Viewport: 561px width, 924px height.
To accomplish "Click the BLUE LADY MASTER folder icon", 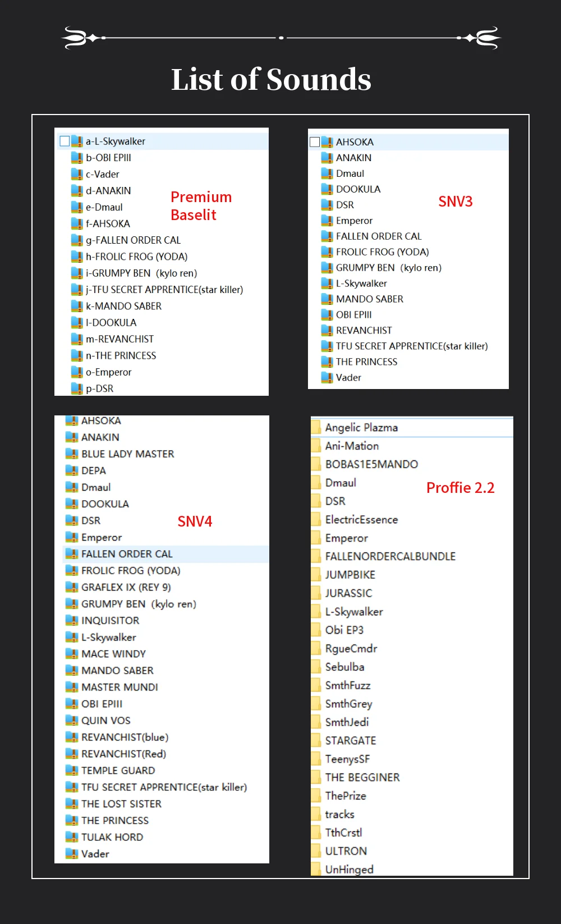I will tap(72, 454).
